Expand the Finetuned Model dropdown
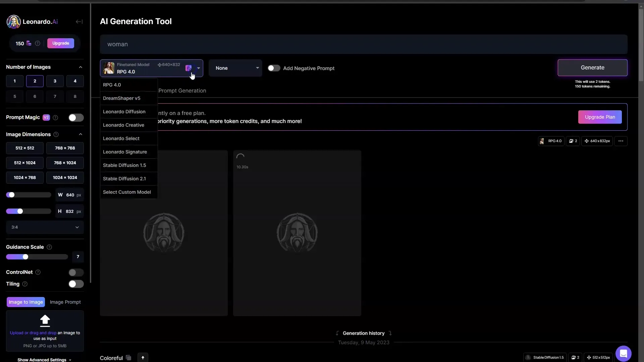Viewport: 644px width, 362px height. [x=199, y=68]
